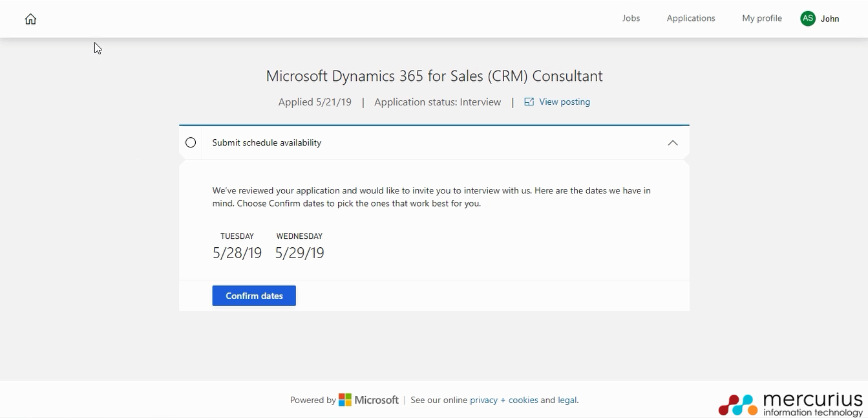Click the Tuesday 5/28/19 date
Image resolution: width=868 pixels, height=418 pixels.
(237, 247)
